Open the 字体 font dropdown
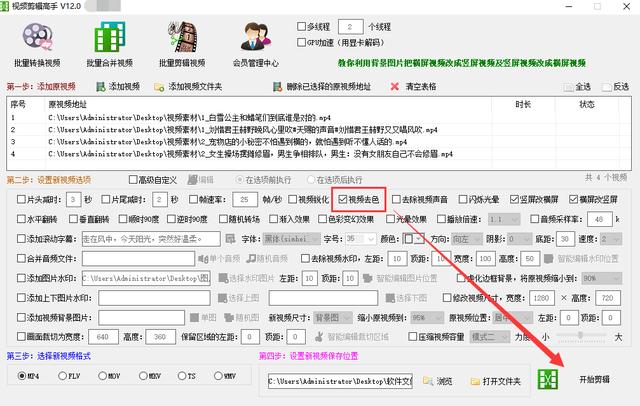 click(x=291, y=239)
